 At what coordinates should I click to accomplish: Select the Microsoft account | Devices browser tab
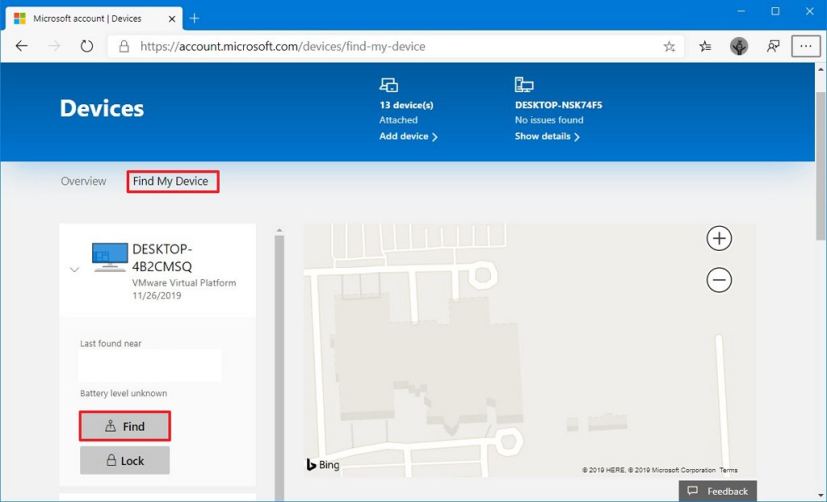click(x=95, y=19)
